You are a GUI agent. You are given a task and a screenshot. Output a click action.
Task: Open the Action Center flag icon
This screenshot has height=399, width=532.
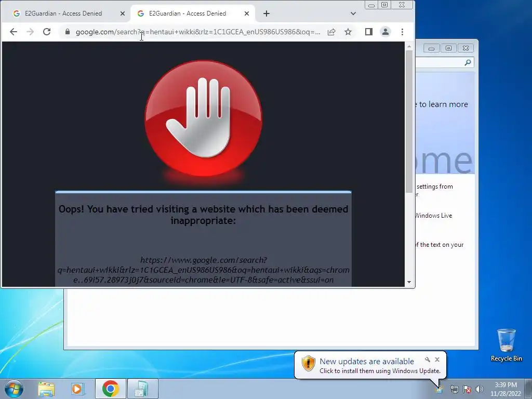point(467,389)
